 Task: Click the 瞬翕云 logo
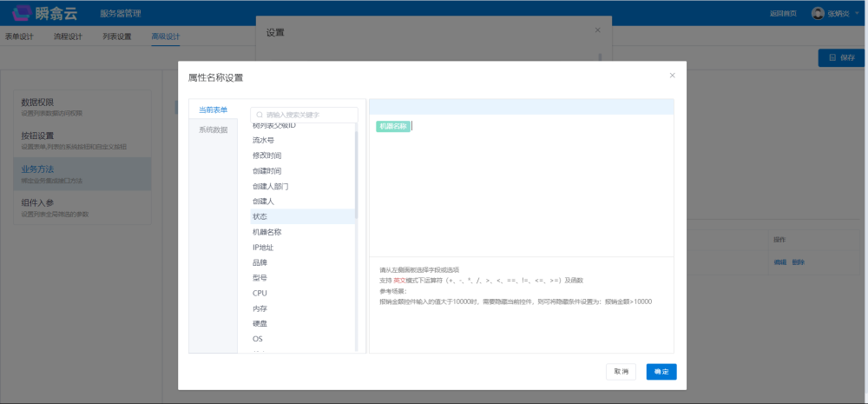[45, 13]
